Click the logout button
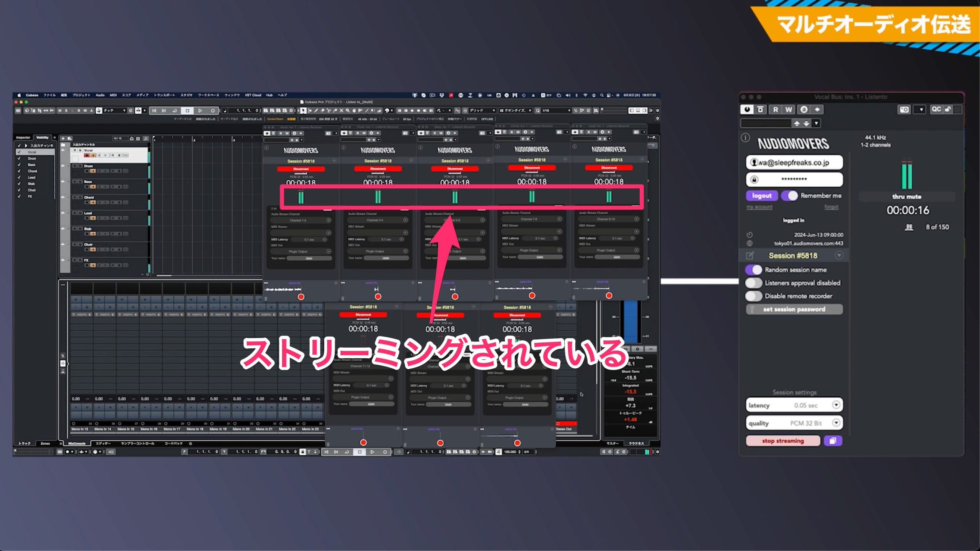 761,196
